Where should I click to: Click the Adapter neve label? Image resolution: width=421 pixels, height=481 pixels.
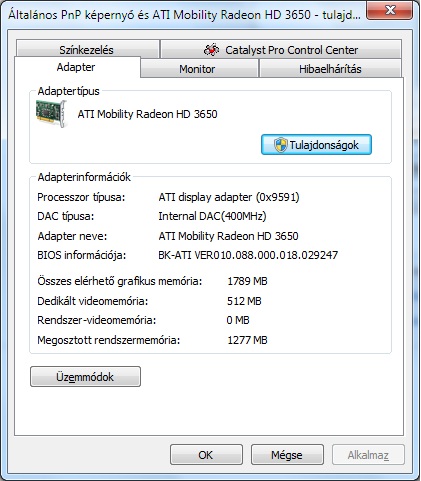pos(72,236)
